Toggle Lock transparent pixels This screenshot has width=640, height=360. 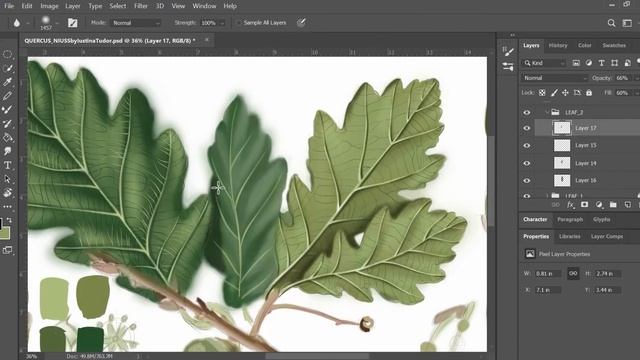(x=542, y=93)
